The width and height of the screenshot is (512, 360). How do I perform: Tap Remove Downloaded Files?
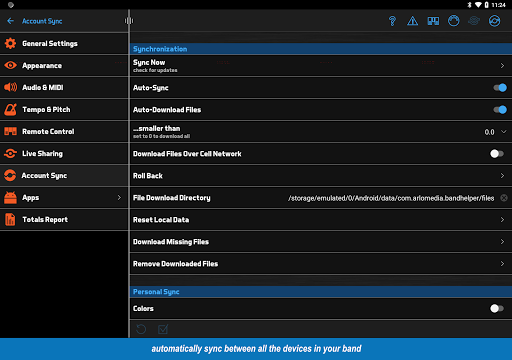pyautogui.click(x=321, y=264)
